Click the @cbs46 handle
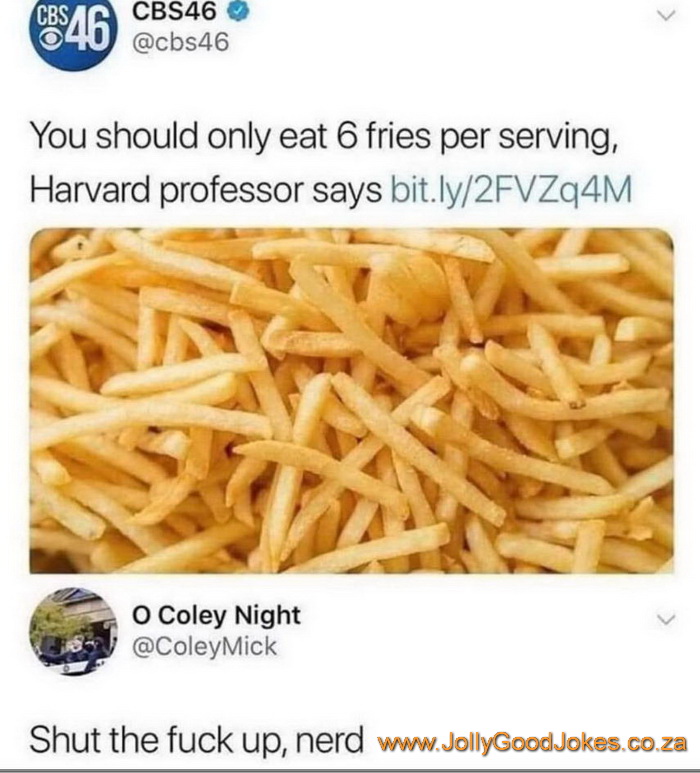The height and width of the screenshot is (773, 700). click(181, 42)
